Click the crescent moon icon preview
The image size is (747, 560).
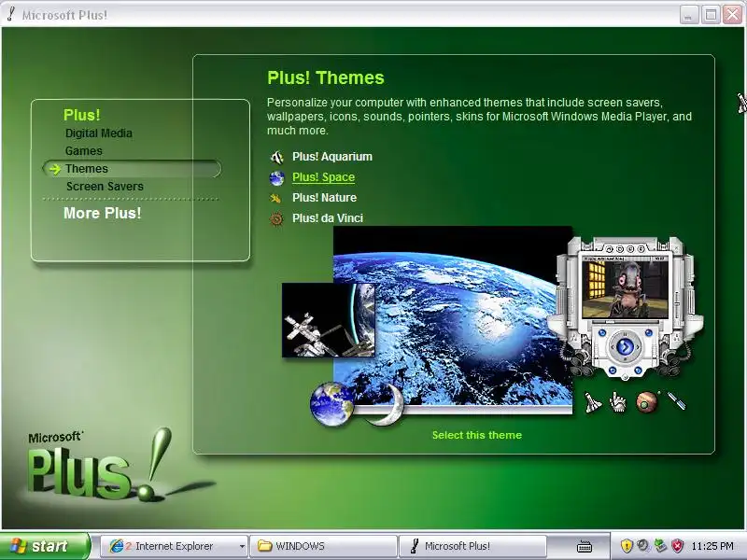[x=385, y=404]
